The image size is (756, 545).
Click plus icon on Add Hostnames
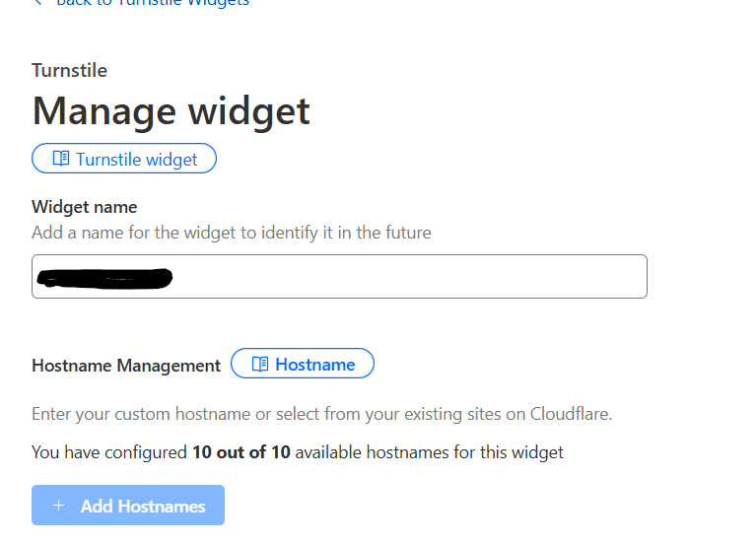point(59,506)
